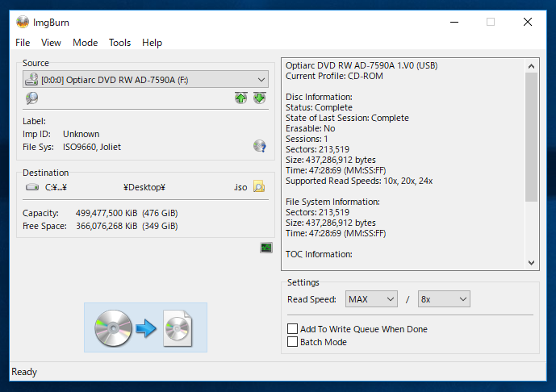
Task: Click the View Media Information magnifier icon
Action: pyautogui.click(x=32, y=98)
